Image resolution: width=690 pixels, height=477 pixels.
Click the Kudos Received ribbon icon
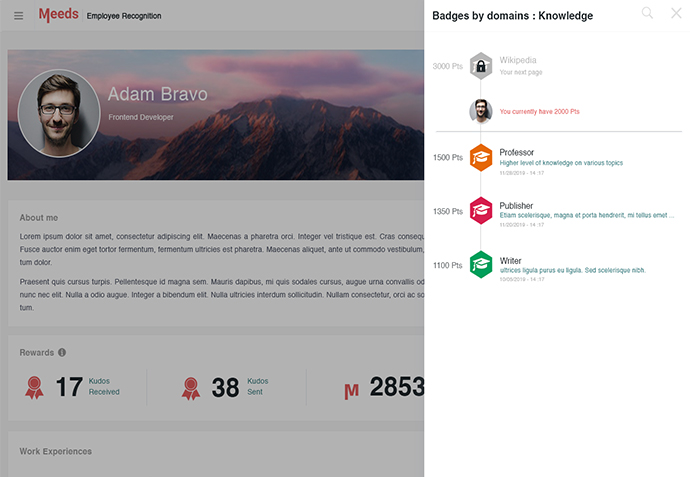(x=34, y=388)
